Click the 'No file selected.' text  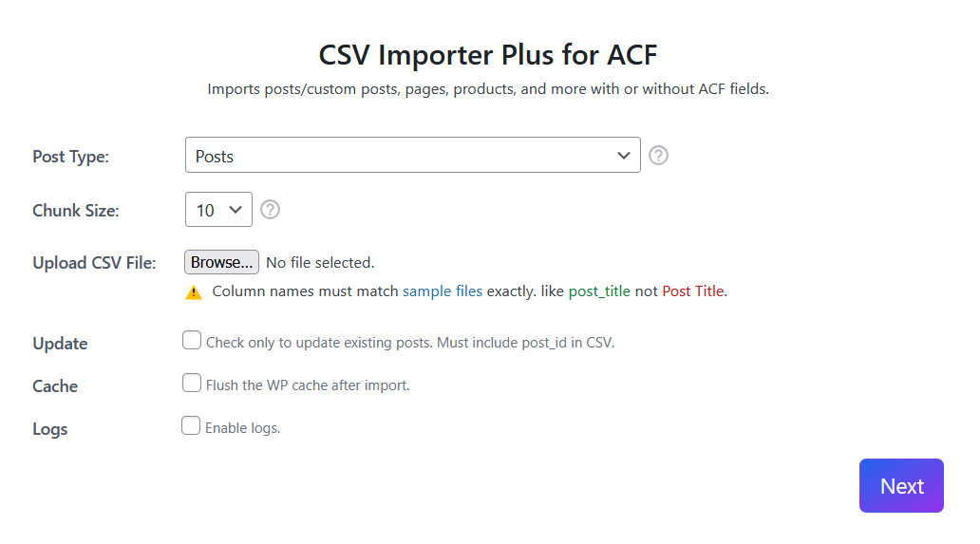pos(320,263)
